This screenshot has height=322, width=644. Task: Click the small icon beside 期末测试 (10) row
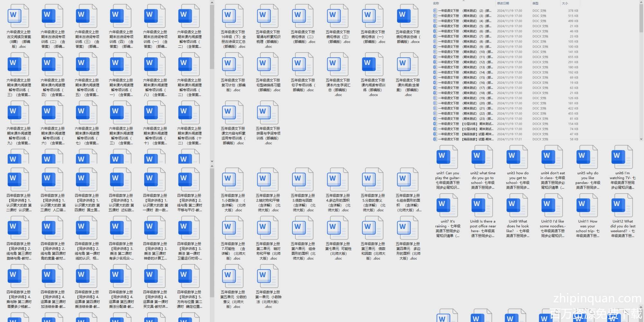click(435, 52)
